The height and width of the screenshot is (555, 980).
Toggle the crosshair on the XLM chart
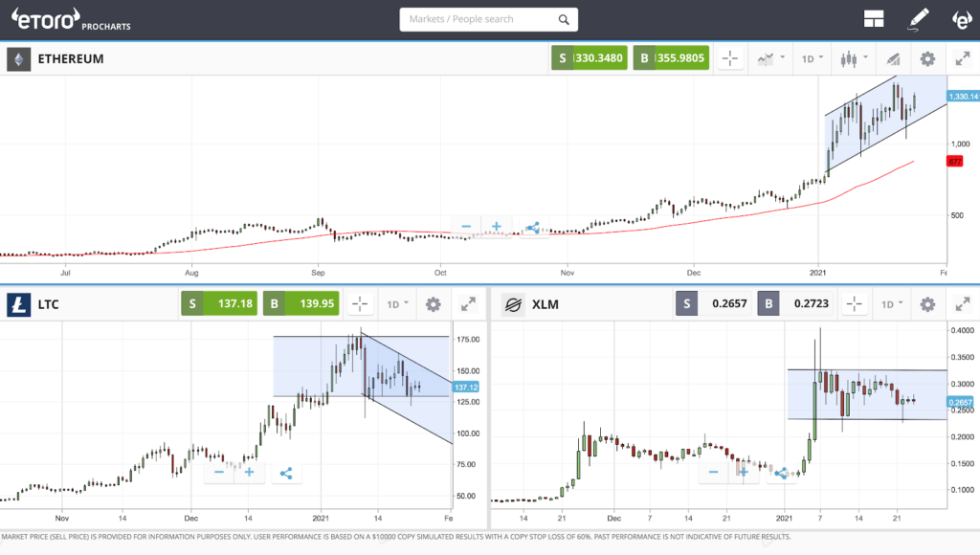pos(855,304)
